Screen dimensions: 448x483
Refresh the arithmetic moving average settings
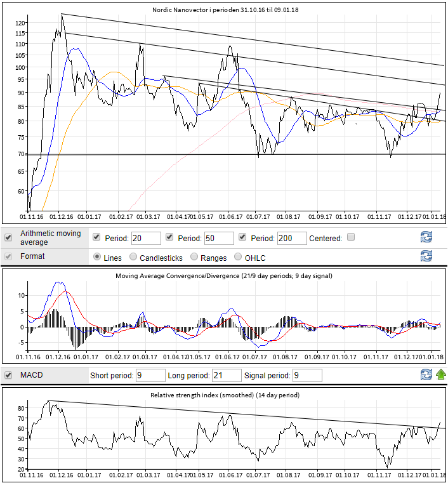click(426, 237)
